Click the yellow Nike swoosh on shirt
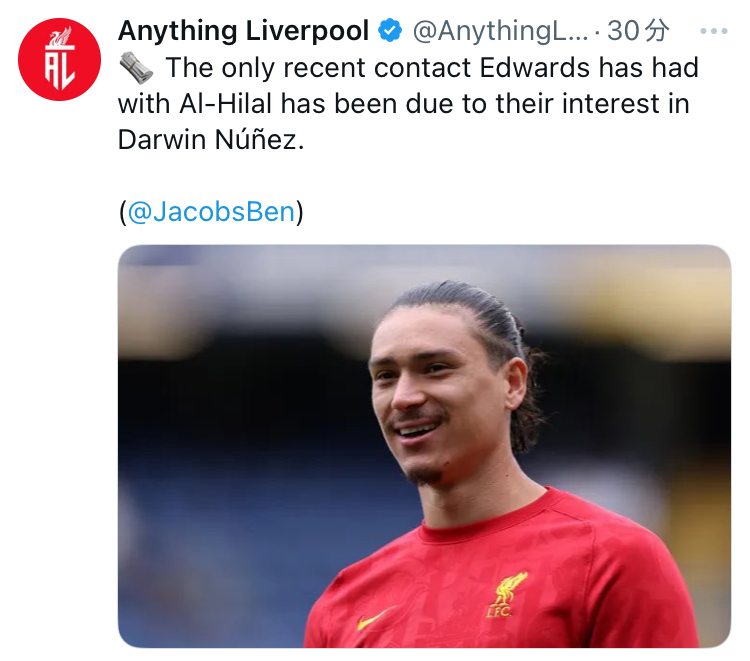 click(375, 617)
